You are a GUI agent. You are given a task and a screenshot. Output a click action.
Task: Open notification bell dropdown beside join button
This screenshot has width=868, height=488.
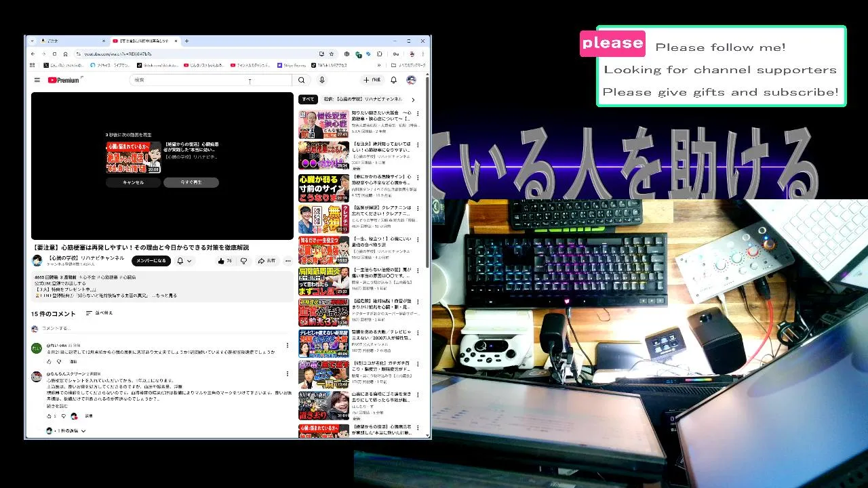point(183,261)
